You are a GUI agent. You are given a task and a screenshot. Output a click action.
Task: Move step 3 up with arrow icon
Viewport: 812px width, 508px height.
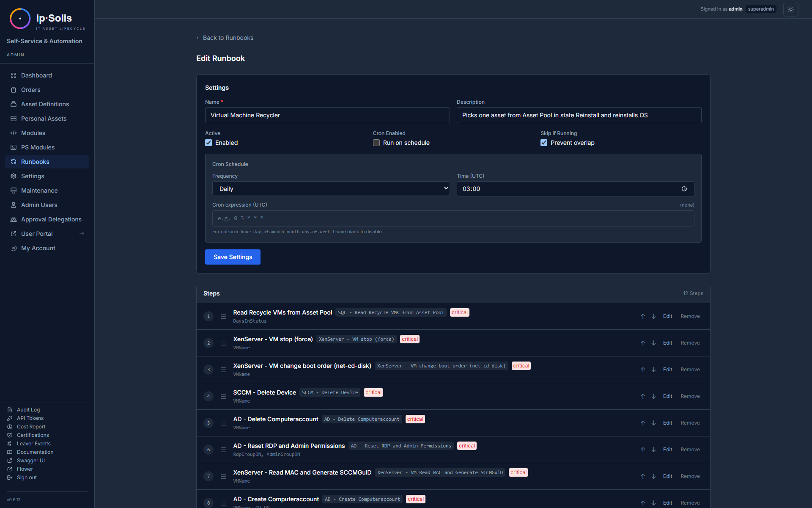pyautogui.click(x=642, y=370)
